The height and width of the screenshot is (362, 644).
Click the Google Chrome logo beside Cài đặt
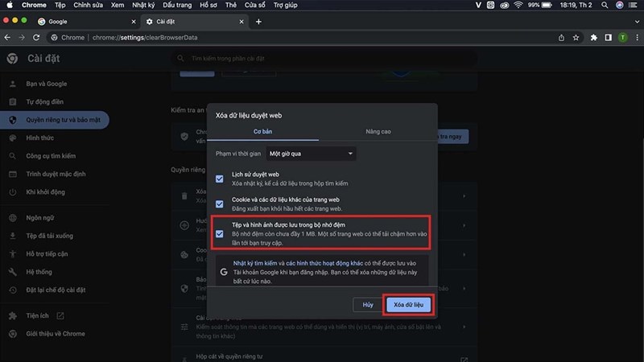12,58
